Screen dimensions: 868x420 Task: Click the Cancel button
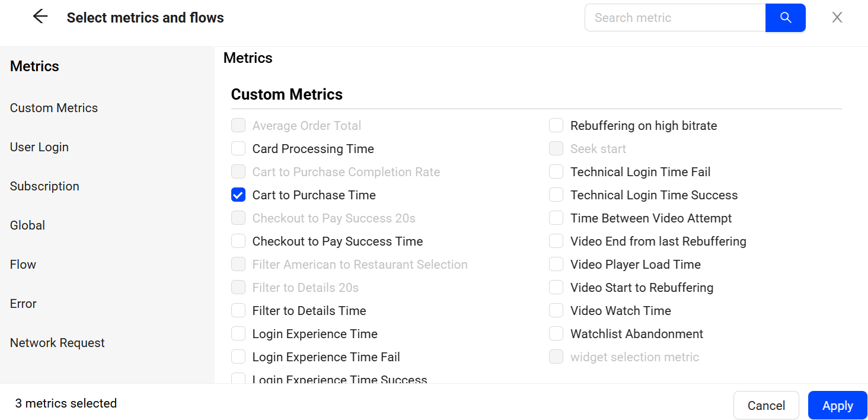pos(766,406)
